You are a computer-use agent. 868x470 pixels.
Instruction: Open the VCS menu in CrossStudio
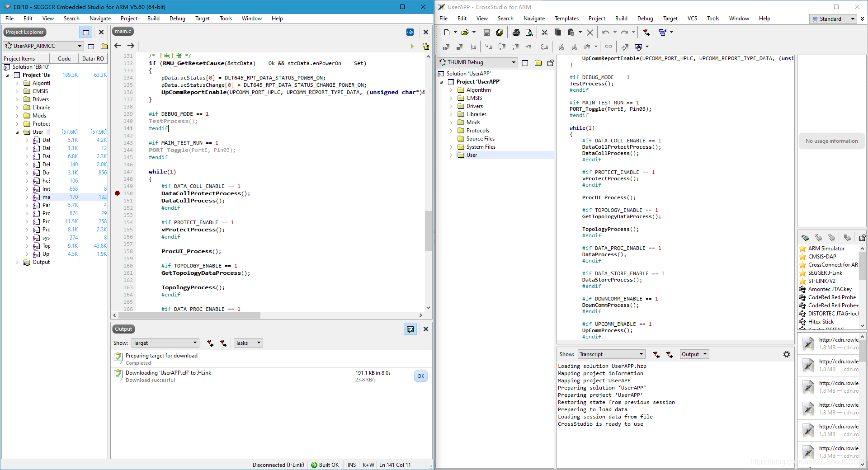point(692,19)
